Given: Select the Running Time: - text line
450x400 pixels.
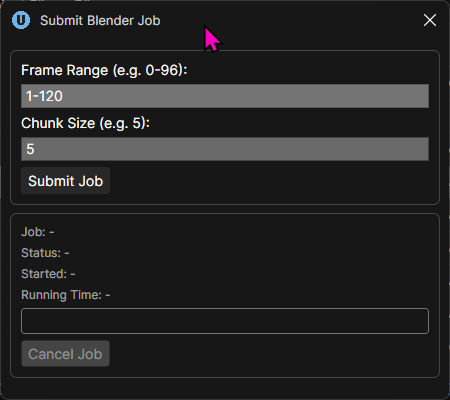Looking at the screenshot, I should coord(66,295).
